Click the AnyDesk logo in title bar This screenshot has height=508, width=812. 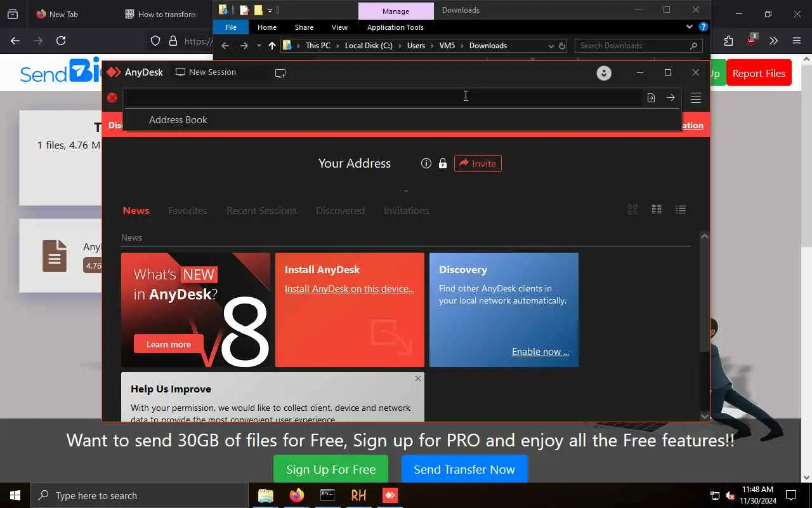[114, 72]
